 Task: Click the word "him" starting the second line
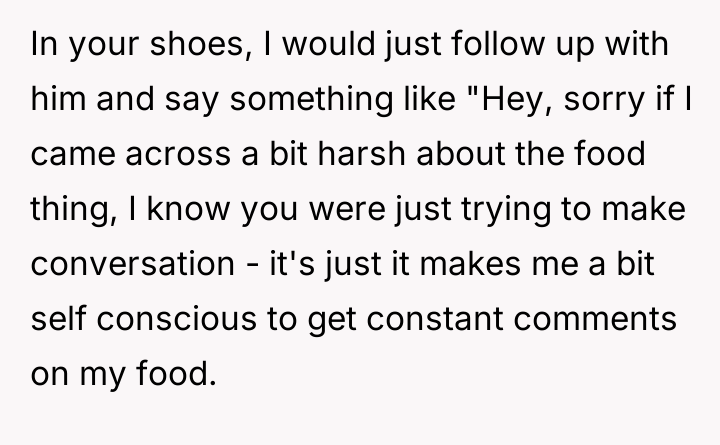[59, 103]
